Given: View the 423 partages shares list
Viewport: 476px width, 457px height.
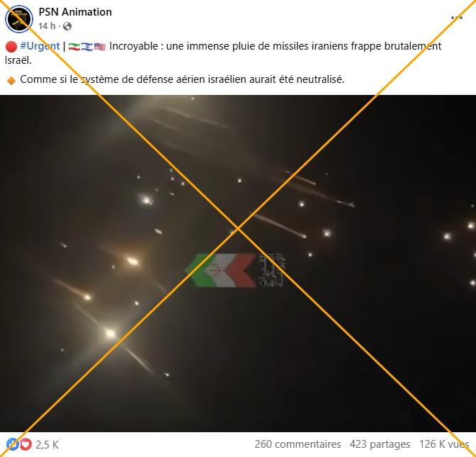Looking at the screenshot, I should point(380,444).
